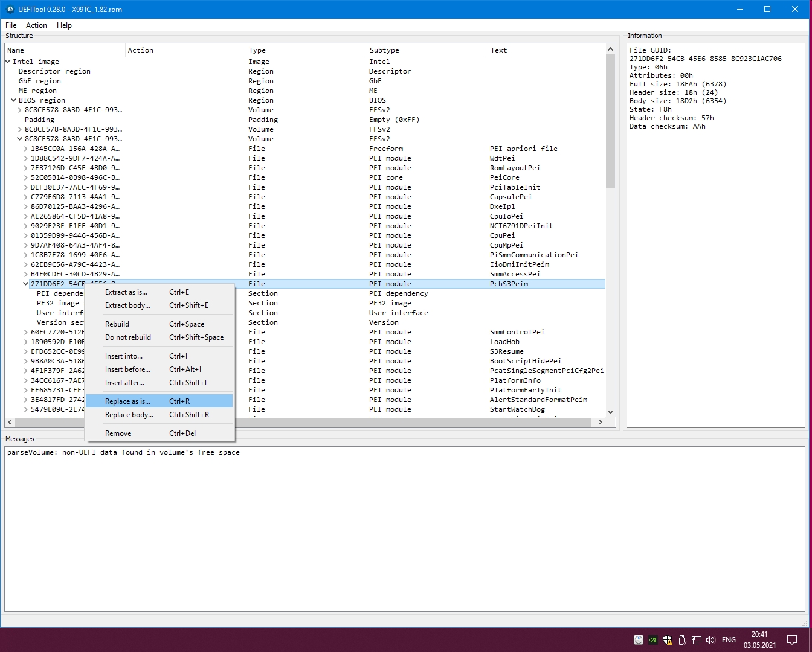Select the Descriptor region row
Viewport: 812px width, 652px height.
click(305, 71)
